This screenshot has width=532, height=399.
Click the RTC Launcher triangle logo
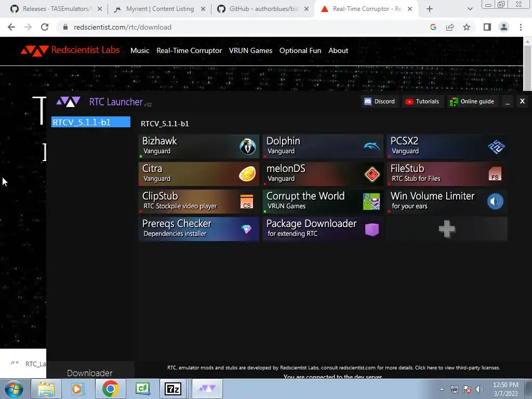point(68,101)
